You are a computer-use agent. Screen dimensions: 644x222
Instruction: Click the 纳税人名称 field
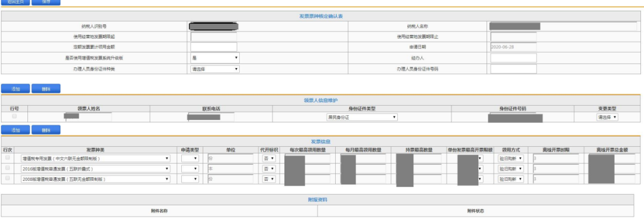(x=563, y=26)
